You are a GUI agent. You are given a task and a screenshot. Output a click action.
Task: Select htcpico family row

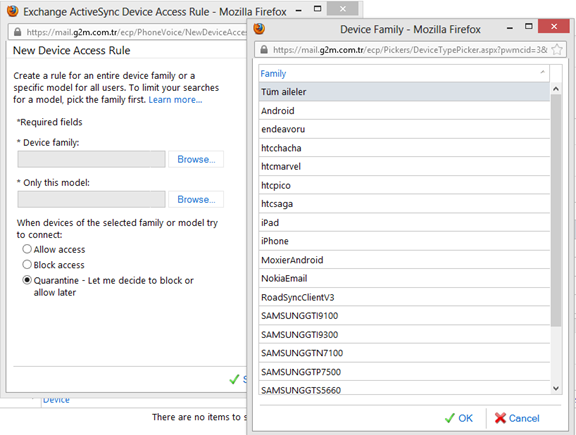404,185
